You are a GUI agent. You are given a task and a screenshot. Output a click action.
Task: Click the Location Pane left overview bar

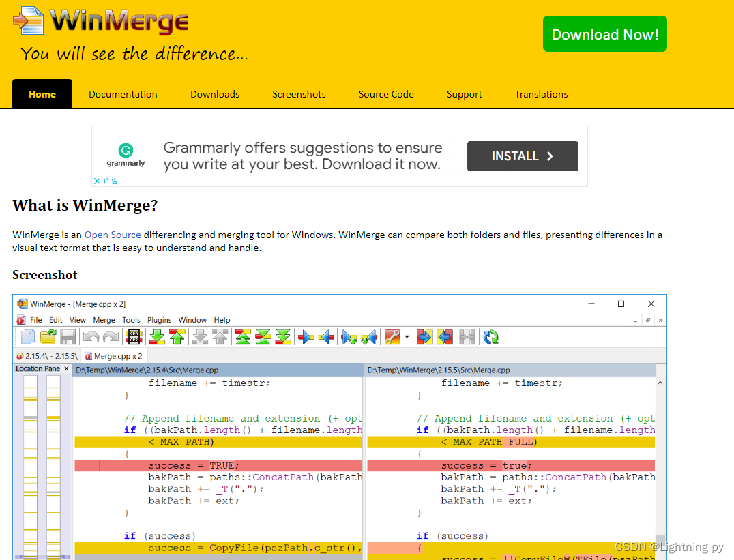point(31,466)
